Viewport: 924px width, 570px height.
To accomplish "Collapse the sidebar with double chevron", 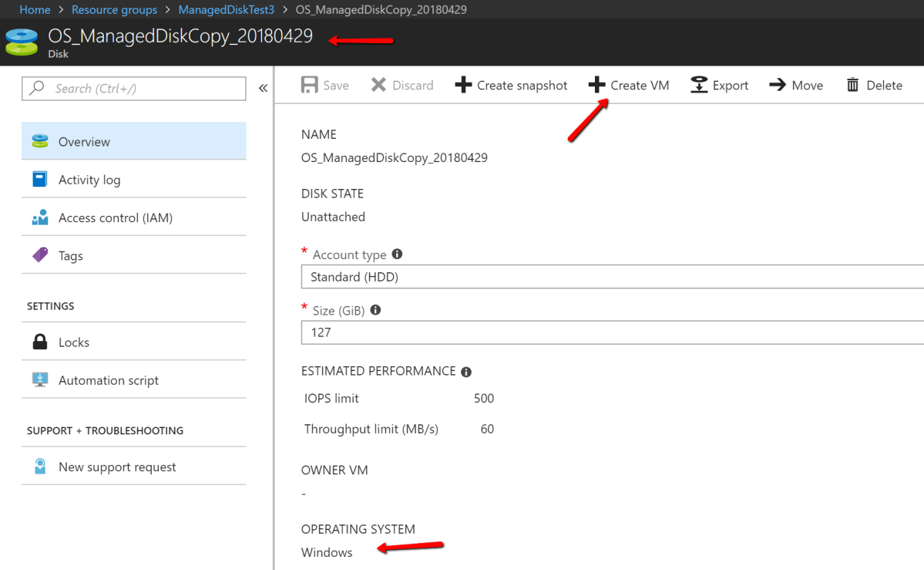I will click(263, 88).
